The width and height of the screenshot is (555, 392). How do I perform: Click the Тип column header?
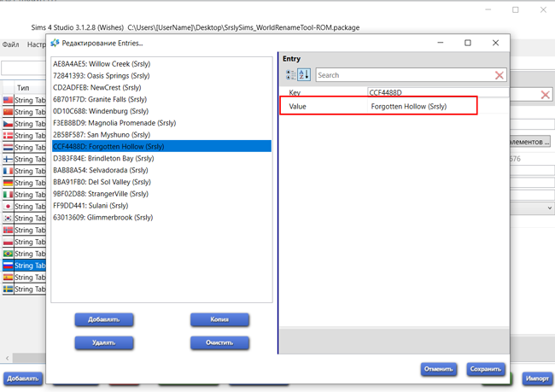pos(23,88)
